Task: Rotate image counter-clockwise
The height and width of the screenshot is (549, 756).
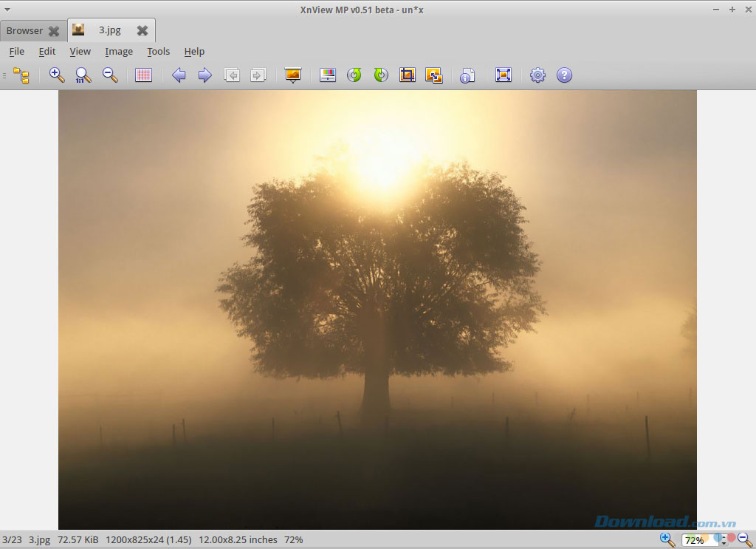Action: point(354,75)
